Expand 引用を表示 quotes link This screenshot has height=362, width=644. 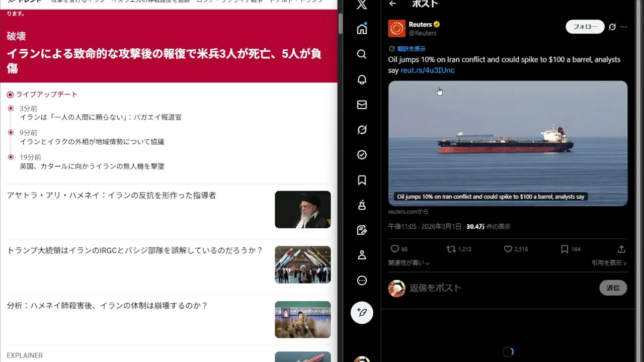click(x=609, y=263)
